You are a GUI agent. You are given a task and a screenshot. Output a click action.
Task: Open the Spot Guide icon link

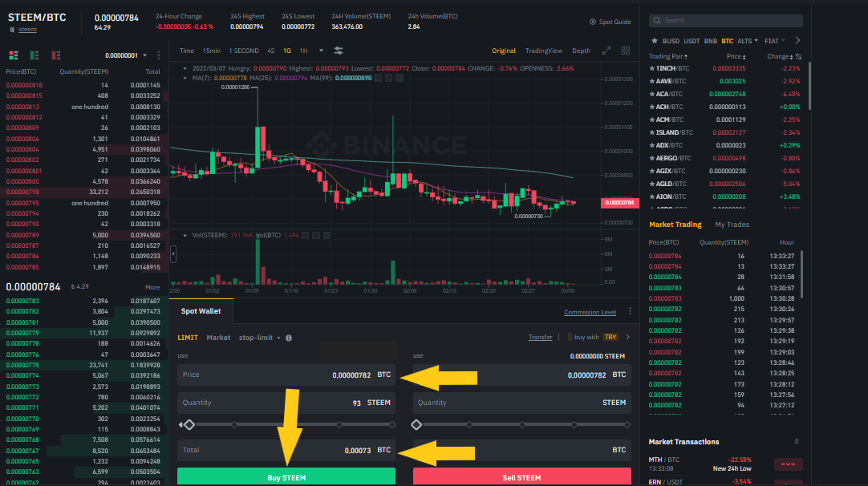pyautogui.click(x=593, y=22)
